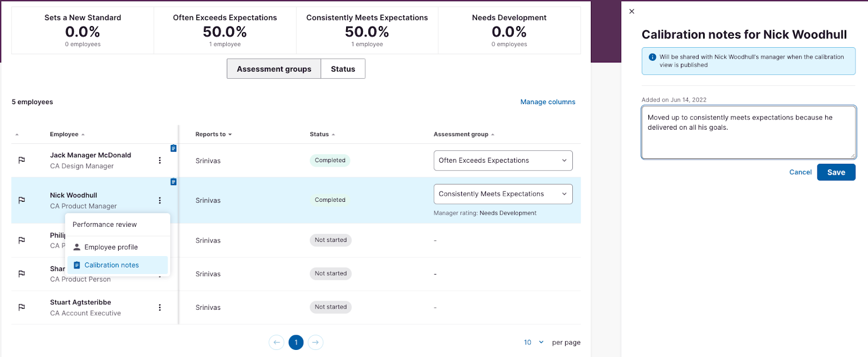Switch to the Status view
The height and width of the screenshot is (357, 868).
pos(343,69)
